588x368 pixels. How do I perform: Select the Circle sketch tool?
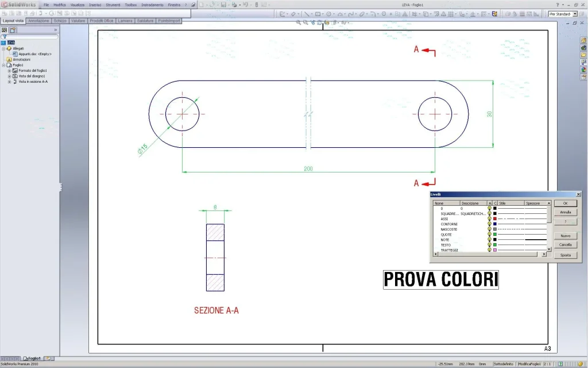point(329,14)
